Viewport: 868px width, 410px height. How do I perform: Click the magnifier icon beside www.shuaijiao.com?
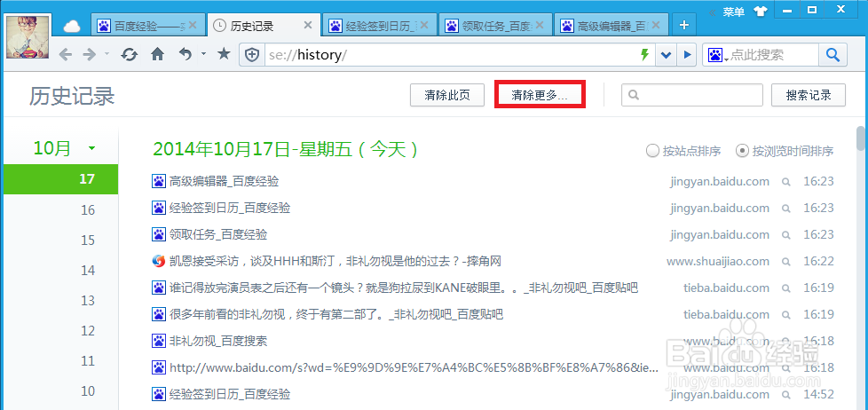(786, 261)
